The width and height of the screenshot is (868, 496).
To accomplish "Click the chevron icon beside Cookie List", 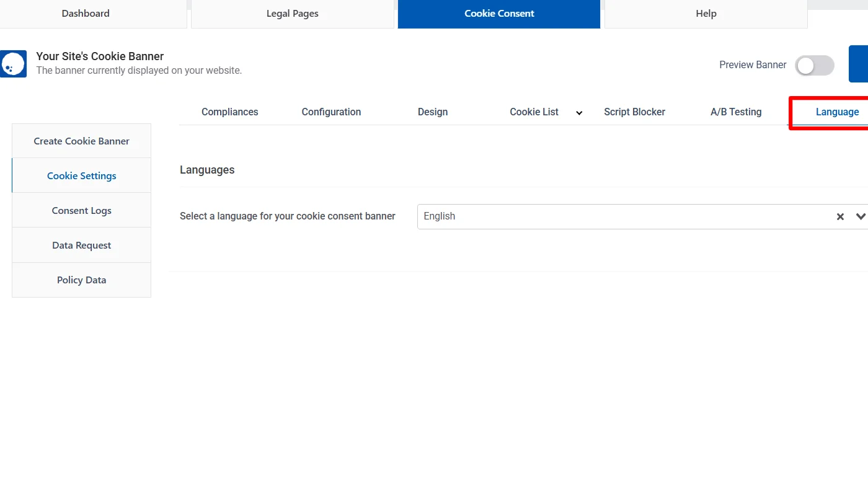I will tap(579, 113).
